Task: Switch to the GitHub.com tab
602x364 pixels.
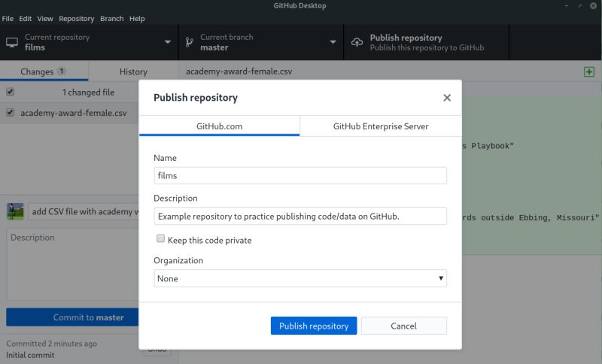Action: pyautogui.click(x=219, y=126)
